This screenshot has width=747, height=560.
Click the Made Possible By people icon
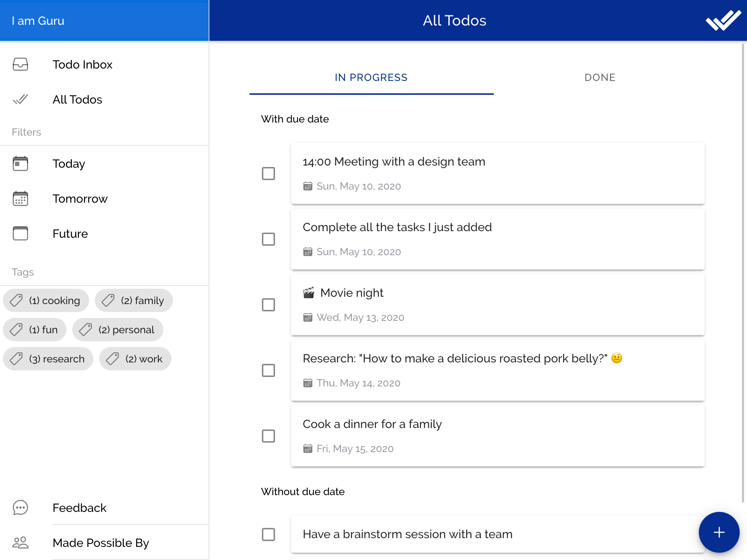[x=20, y=542]
